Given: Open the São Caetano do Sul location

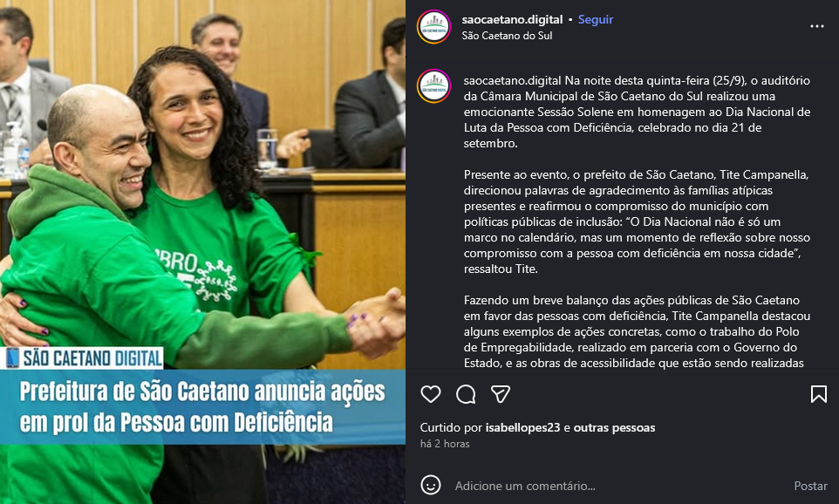Looking at the screenshot, I should [x=507, y=35].
